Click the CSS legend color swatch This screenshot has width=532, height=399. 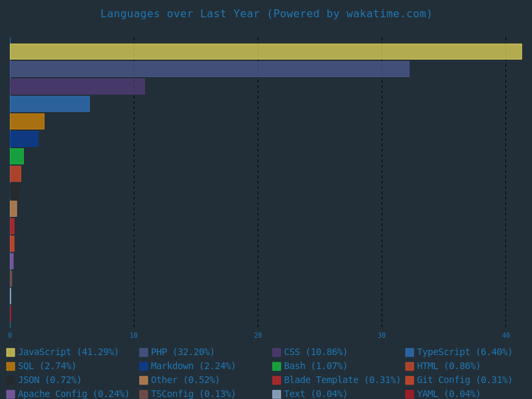click(277, 352)
